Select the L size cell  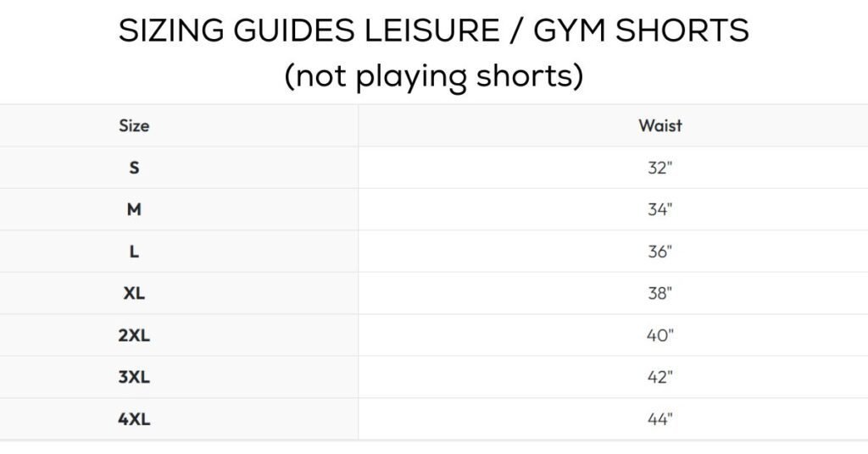[x=134, y=252]
